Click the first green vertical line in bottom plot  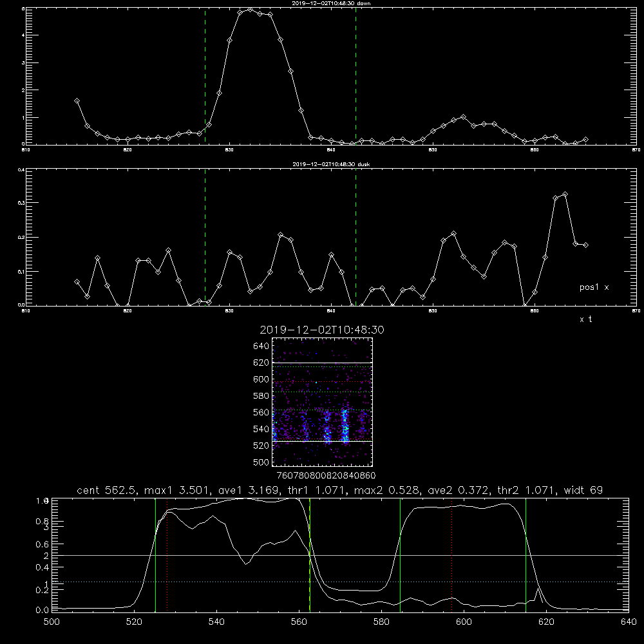pyautogui.click(x=155, y=554)
